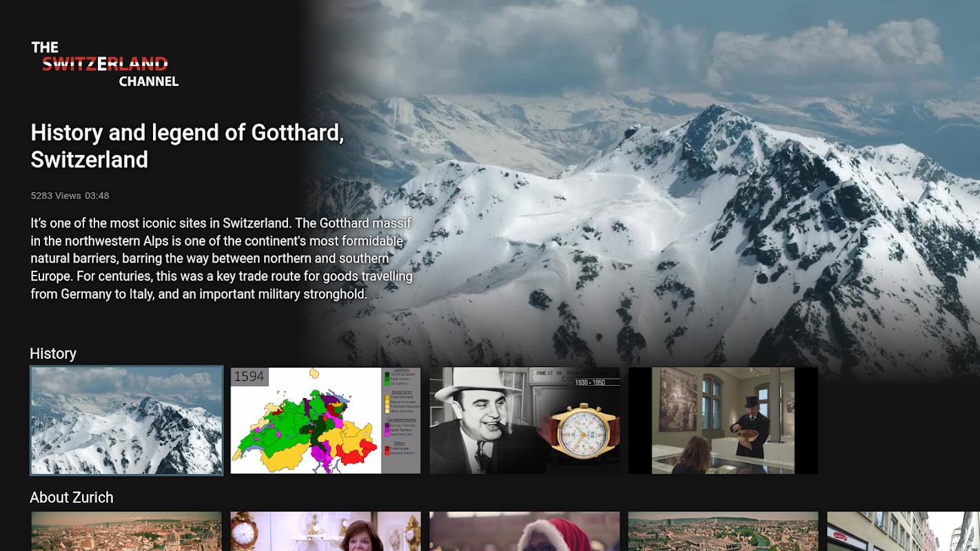Click the Gotthard massif description paragraph

point(221,258)
